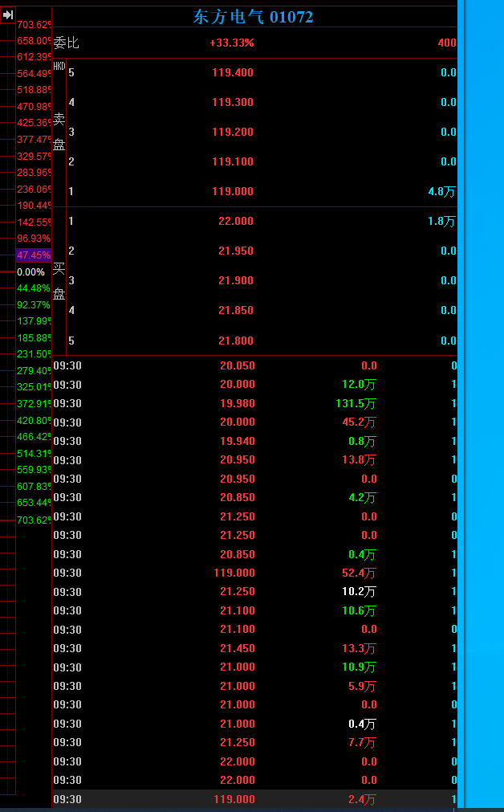Click the trade volume 10.9万

tap(359, 667)
